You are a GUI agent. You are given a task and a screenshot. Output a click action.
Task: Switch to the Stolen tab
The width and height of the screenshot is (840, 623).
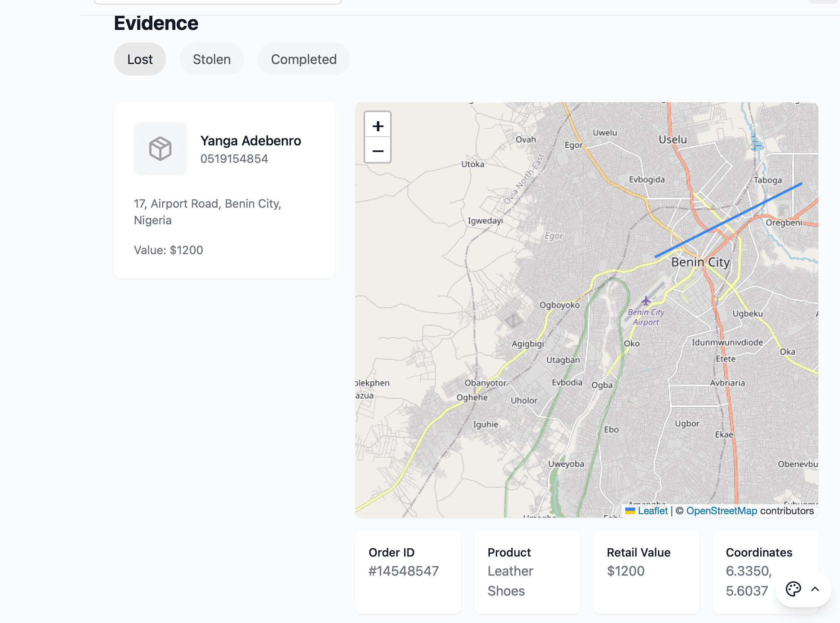pos(211,59)
